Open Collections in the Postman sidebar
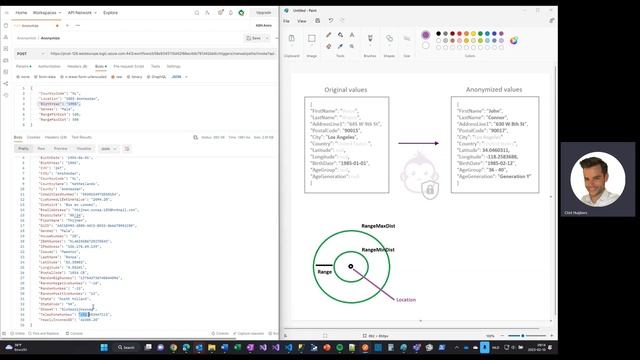Image resolution: width=640 pixels, height=360 pixels. [x=6, y=25]
